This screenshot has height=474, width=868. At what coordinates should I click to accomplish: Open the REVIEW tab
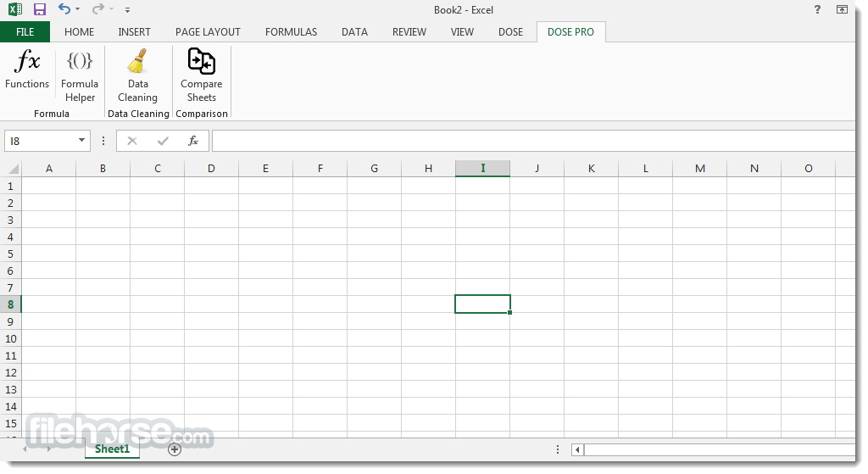pyautogui.click(x=409, y=32)
